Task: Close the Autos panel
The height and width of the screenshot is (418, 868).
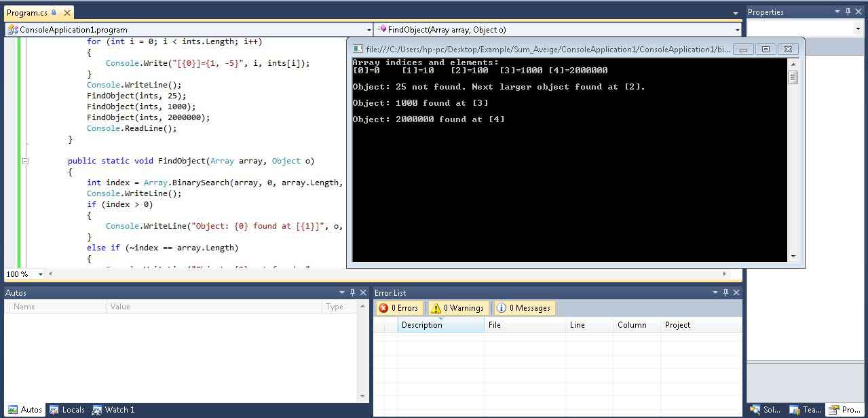Action: pyautogui.click(x=363, y=292)
